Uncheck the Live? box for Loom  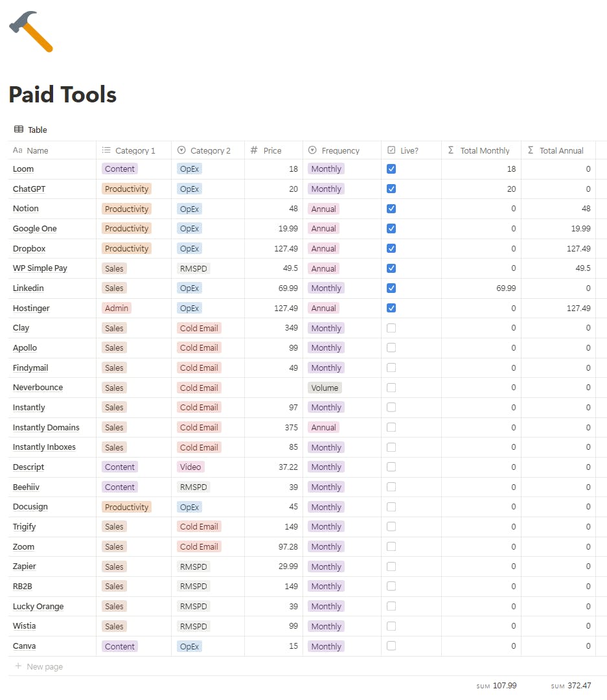click(391, 169)
